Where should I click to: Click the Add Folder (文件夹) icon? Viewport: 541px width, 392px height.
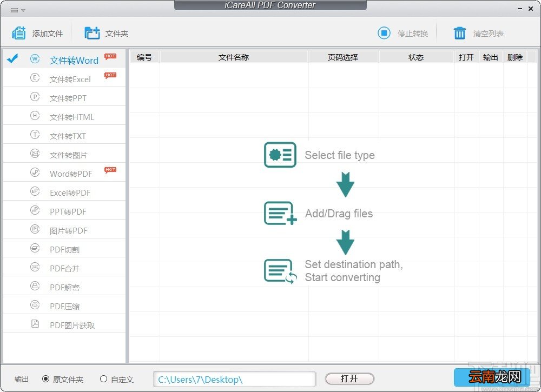pyautogui.click(x=92, y=33)
